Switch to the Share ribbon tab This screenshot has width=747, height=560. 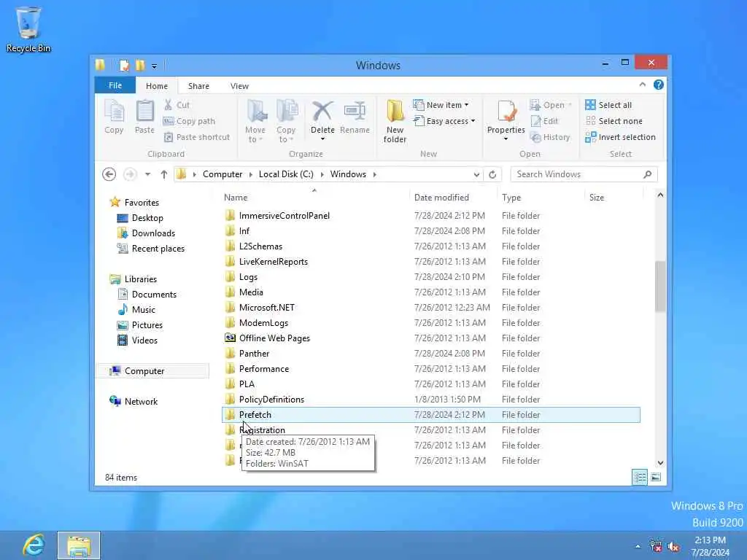click(x=198, y=86)
